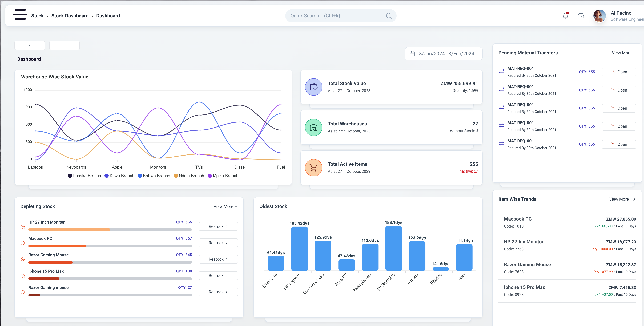644x326 pixels.
Task: Toggle Mpika Branch legend series
Action: [x=223, y=176]
